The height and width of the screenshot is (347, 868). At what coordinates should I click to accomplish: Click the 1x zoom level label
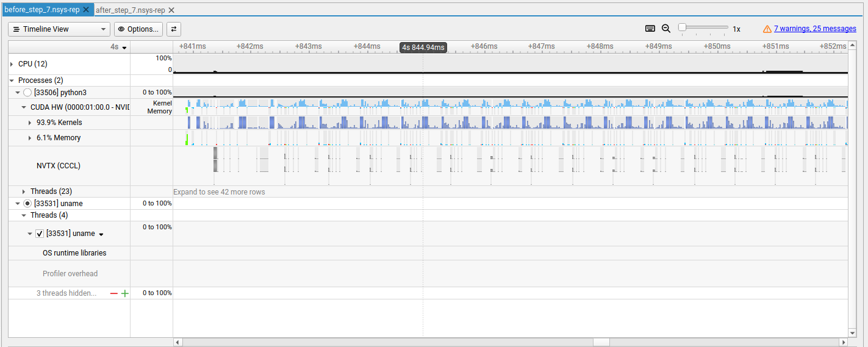click(737, 29)
